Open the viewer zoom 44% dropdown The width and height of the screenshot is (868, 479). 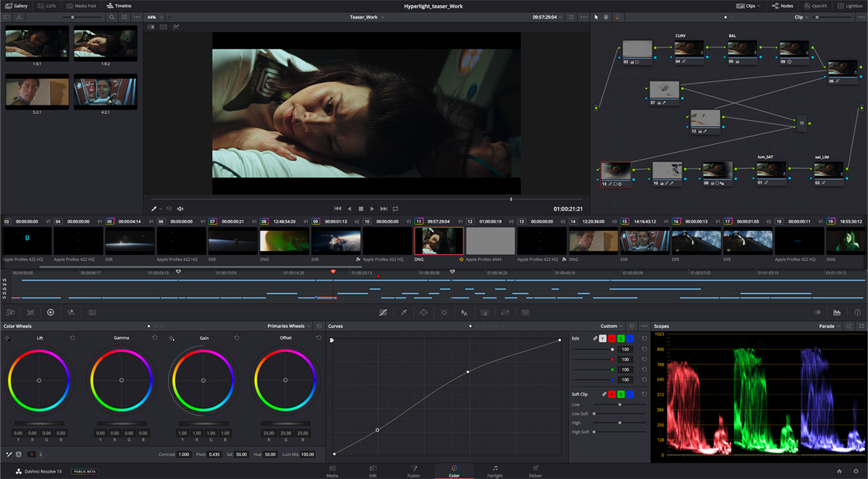coord(154,16)
